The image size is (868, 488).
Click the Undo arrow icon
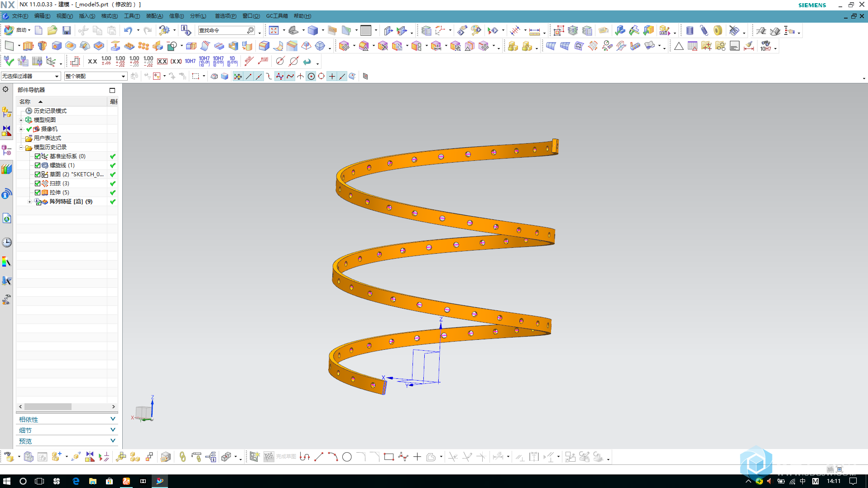128,30
